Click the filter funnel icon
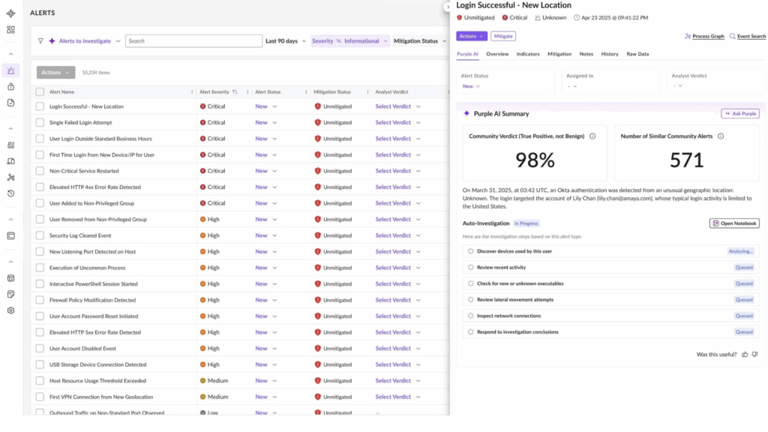 click(x=40, y=41)
